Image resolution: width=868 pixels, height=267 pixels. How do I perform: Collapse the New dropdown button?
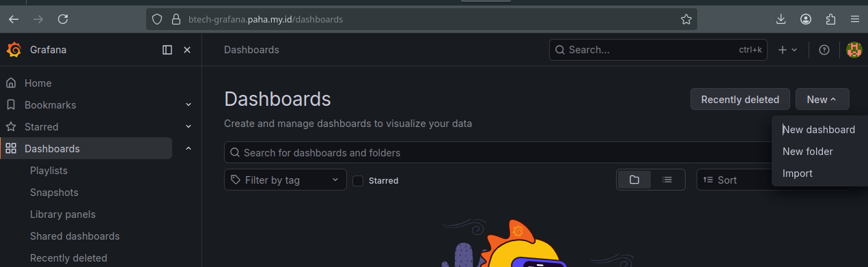point(822,100)
